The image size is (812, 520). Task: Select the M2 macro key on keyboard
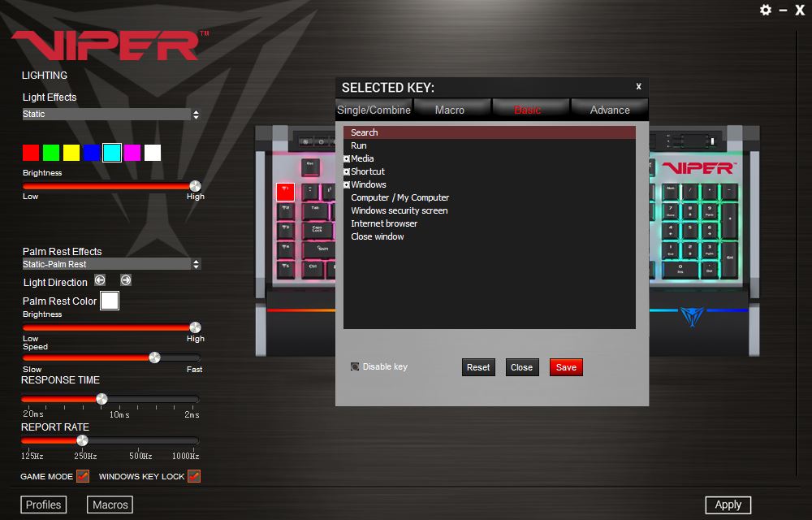coord(285,210)
